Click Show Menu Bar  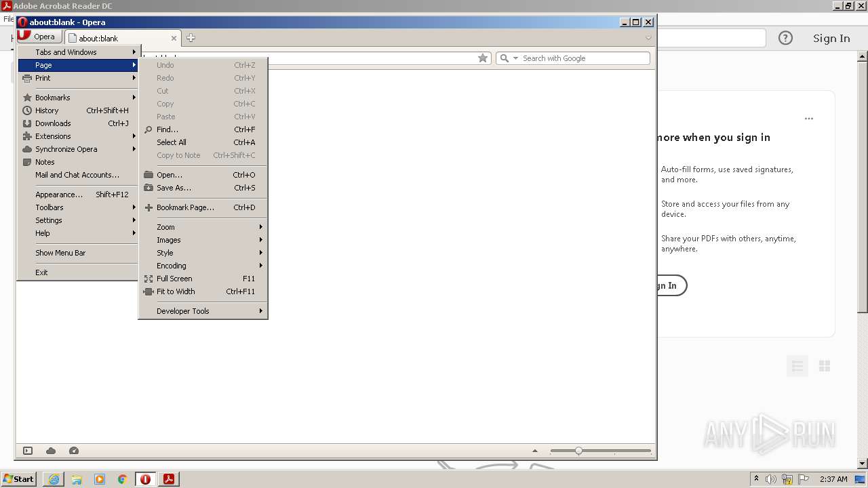pyautogui.click(x=79, y=253)
